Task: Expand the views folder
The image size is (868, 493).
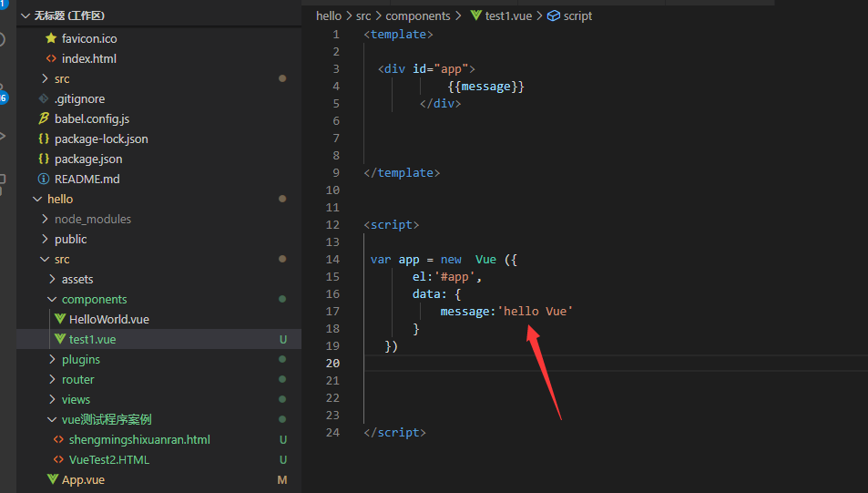Action: tap(52, 399)
